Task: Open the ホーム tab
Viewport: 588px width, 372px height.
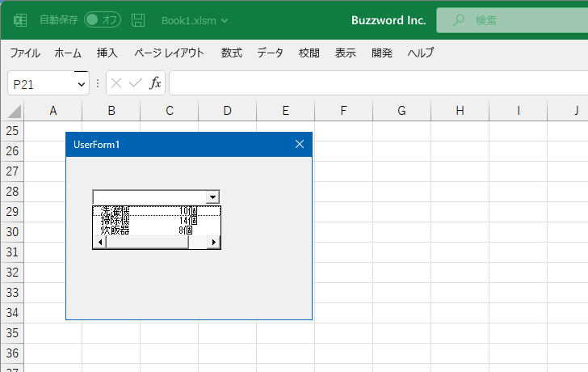Action: pyautogui.click(x=68, y=53)
